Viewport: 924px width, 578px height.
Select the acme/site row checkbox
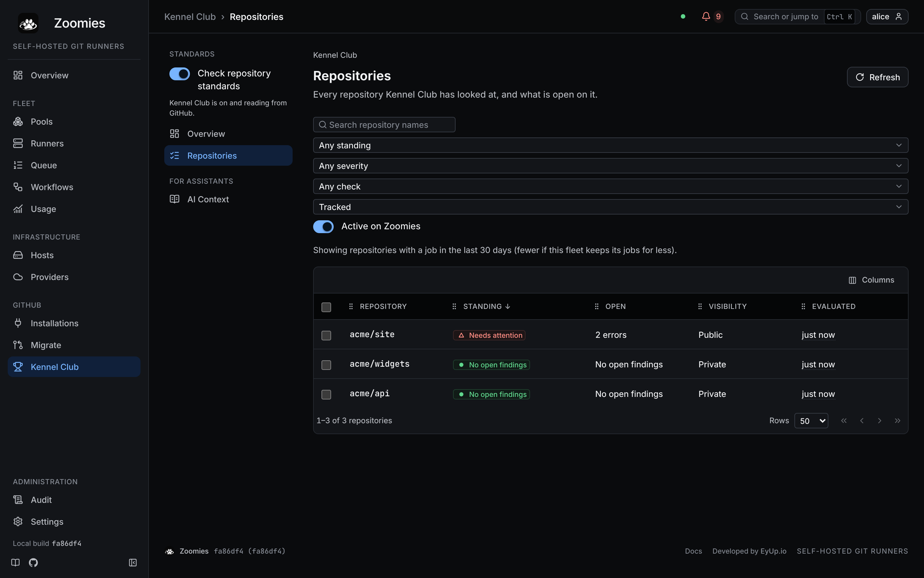(x=326, y=335)
